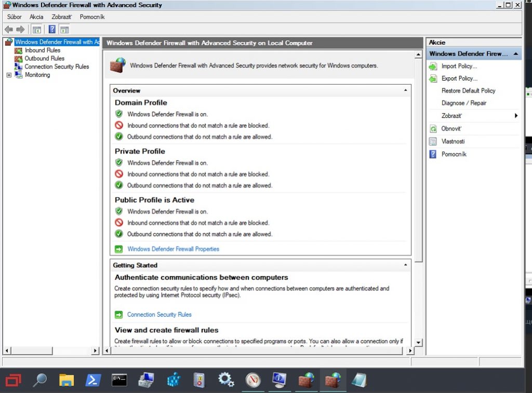Click Obnoviť in the Akcie pane

point(451,128)
